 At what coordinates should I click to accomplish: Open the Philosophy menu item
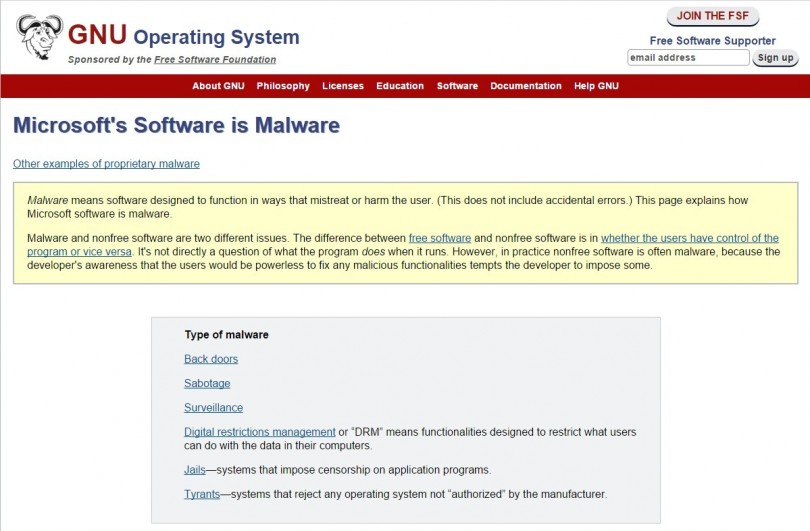click(x=283, y=86)
